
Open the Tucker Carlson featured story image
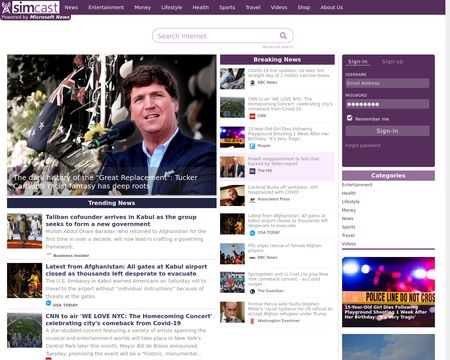coord(112,125)
